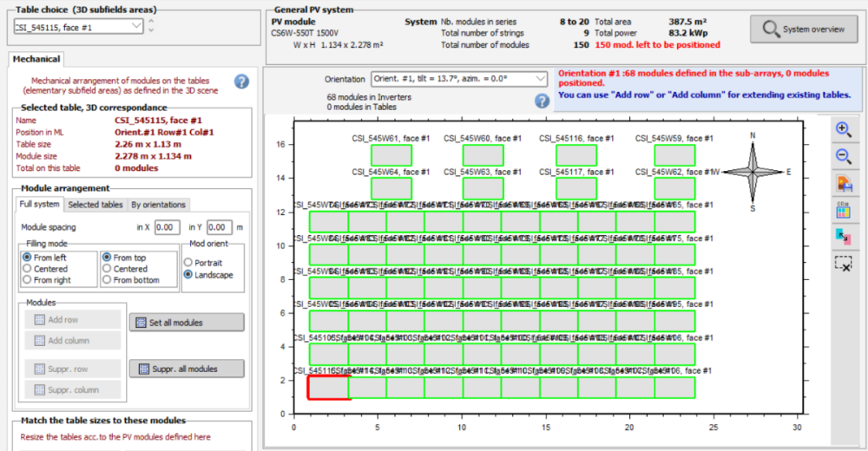Select Portrait module orientation
This screenshot has height=451, width=868.
coord(187,263)
